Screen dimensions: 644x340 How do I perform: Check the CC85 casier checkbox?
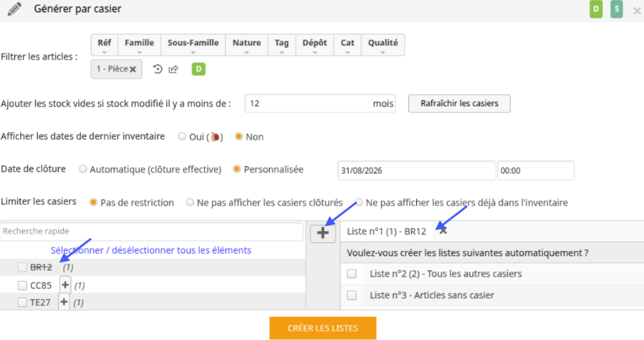pos(22,285)
